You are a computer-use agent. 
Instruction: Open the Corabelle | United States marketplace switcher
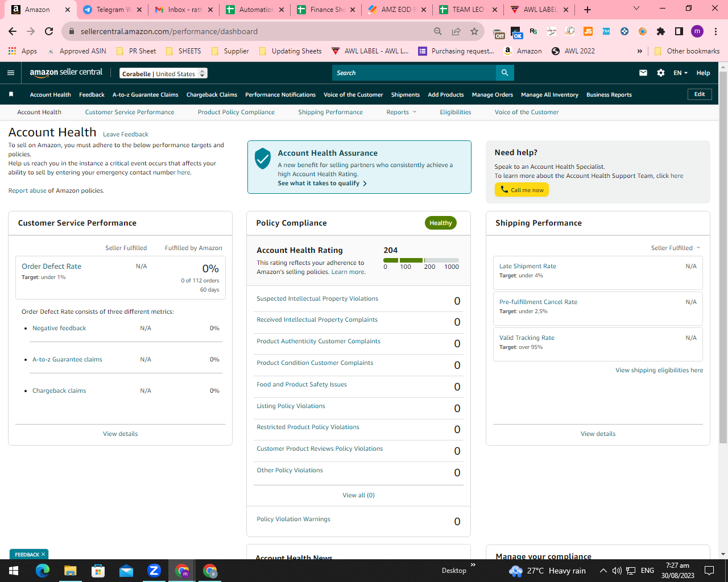(x=164, y=73)
